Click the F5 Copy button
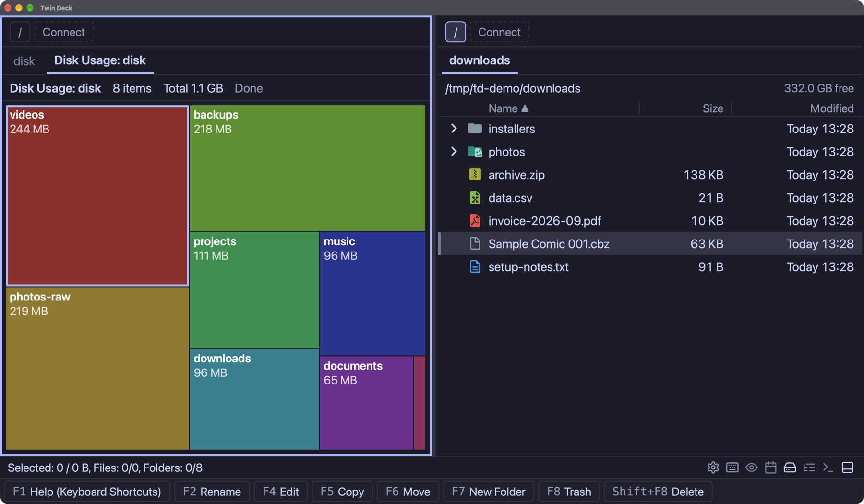The height and width of the screenshot is (504, 864). [342, 492]
